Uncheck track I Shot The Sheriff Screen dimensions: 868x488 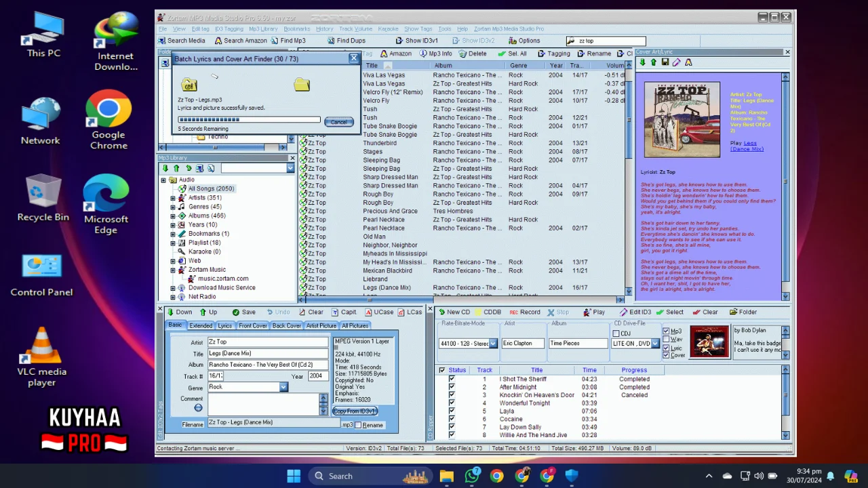pyautogui.click(x=452, y=380)
